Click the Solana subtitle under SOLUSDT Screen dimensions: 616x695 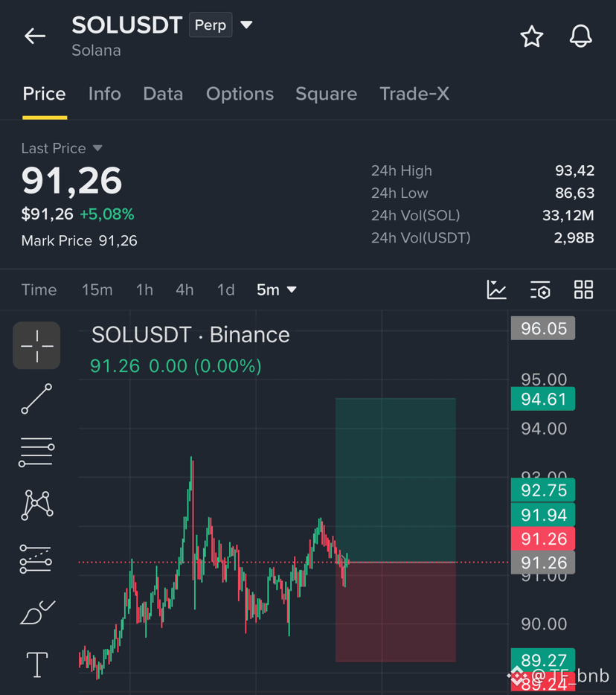click(x=96, y=51)
